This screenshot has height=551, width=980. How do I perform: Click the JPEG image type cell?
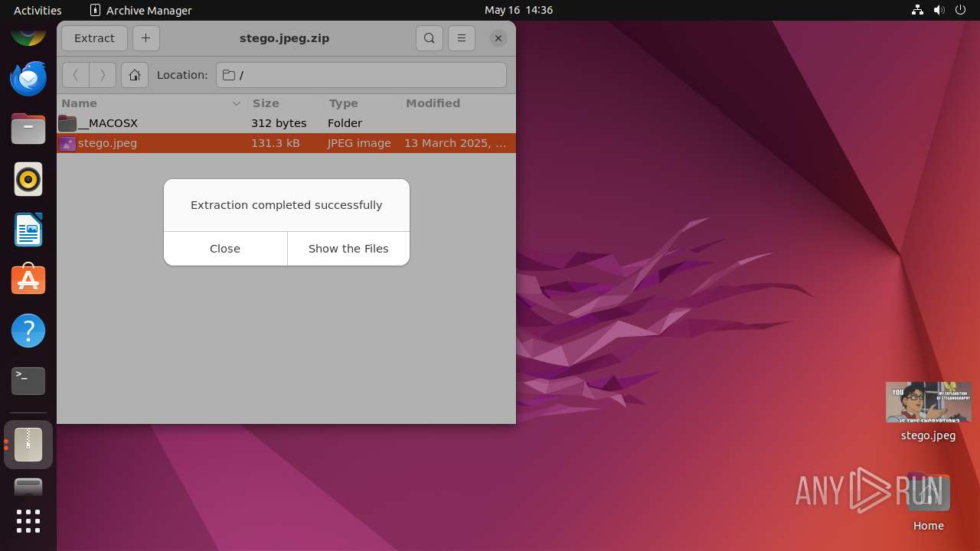[359, 143]
